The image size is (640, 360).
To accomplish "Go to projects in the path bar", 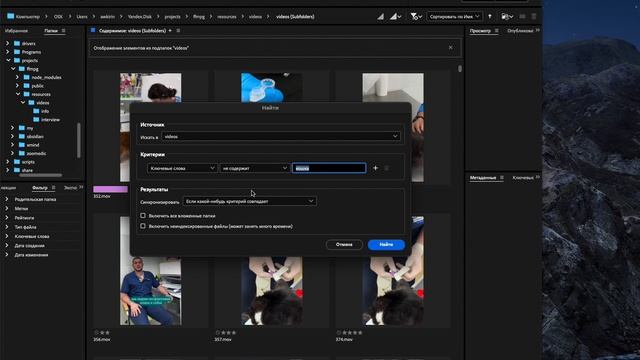I will click(x=172, y=17).
